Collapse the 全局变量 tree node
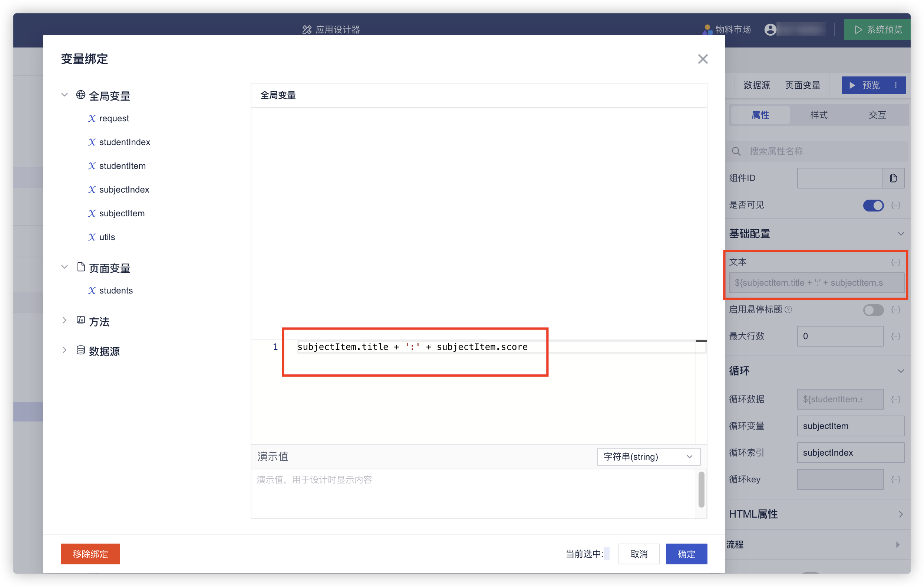 point(65,95)
